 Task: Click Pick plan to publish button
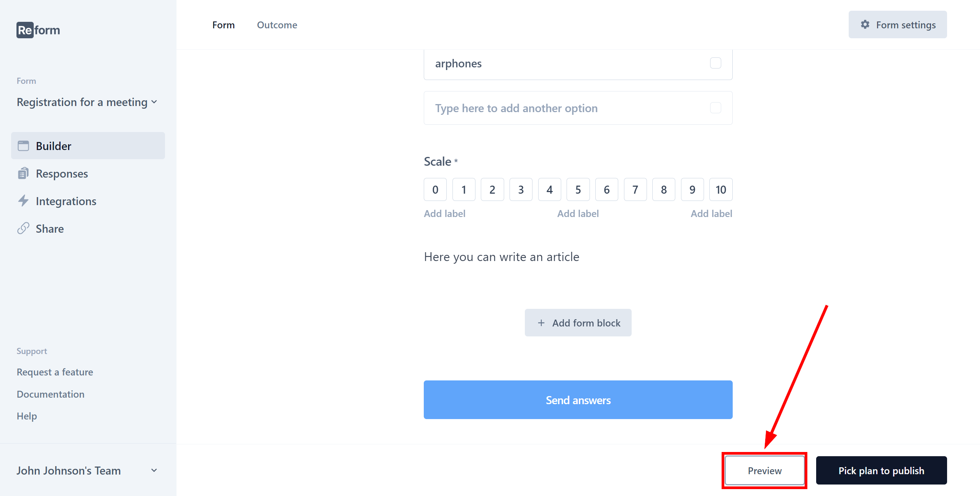click(881, 471)
